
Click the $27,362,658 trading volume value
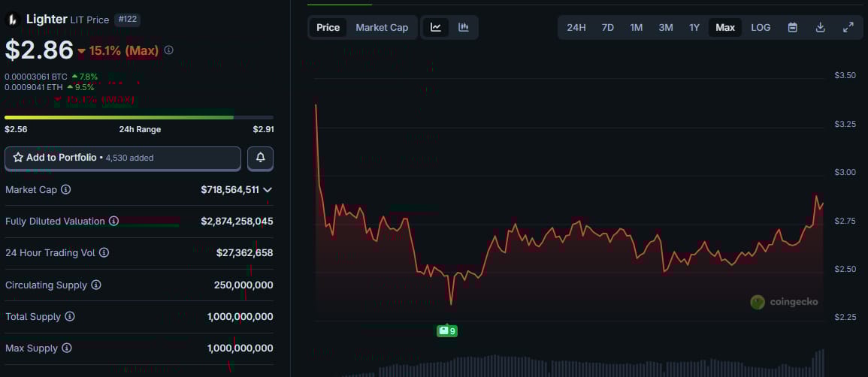click(x=245, y=252)
